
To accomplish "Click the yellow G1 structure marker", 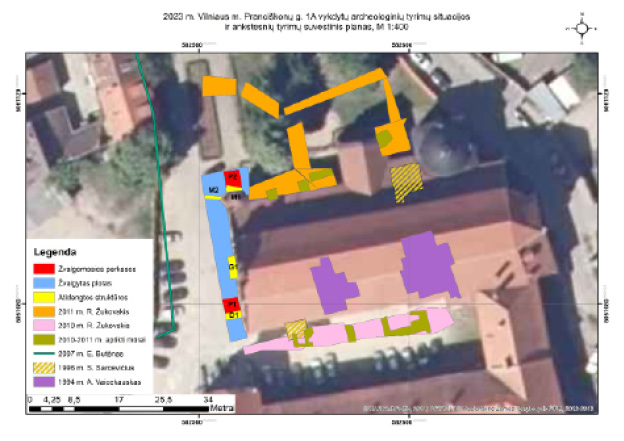I will 232,267.
